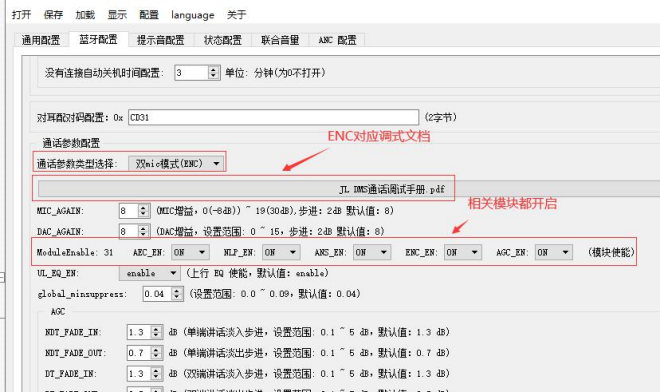
Task: Switch to the 联合音量 tab
Action: coord(280,40)
